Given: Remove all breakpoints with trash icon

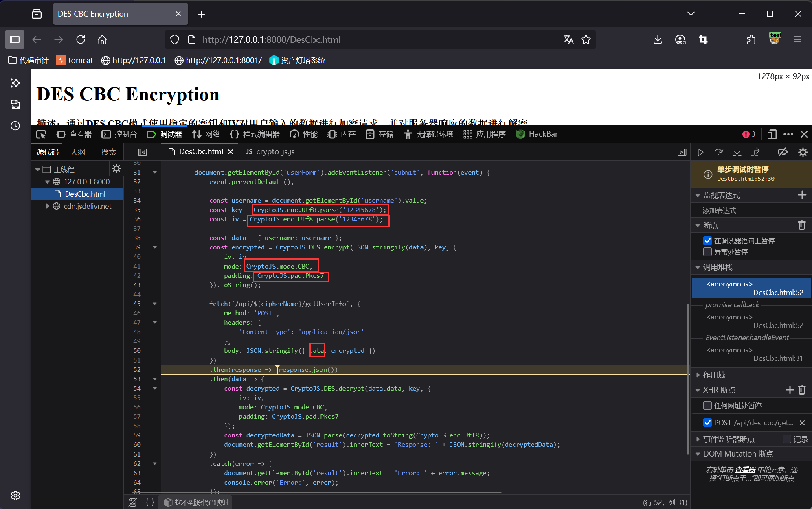Looking at the screenshot, I should pos(802,225).
